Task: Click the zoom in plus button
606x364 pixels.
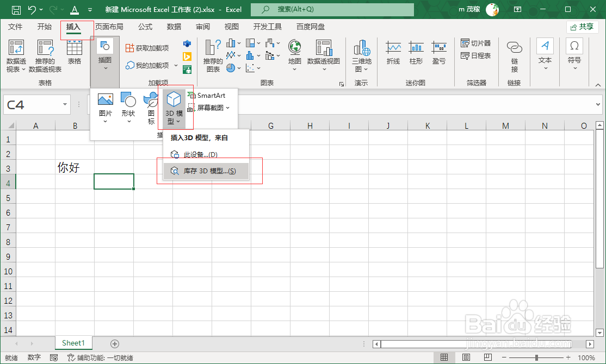Action: (x=568, y=358)
